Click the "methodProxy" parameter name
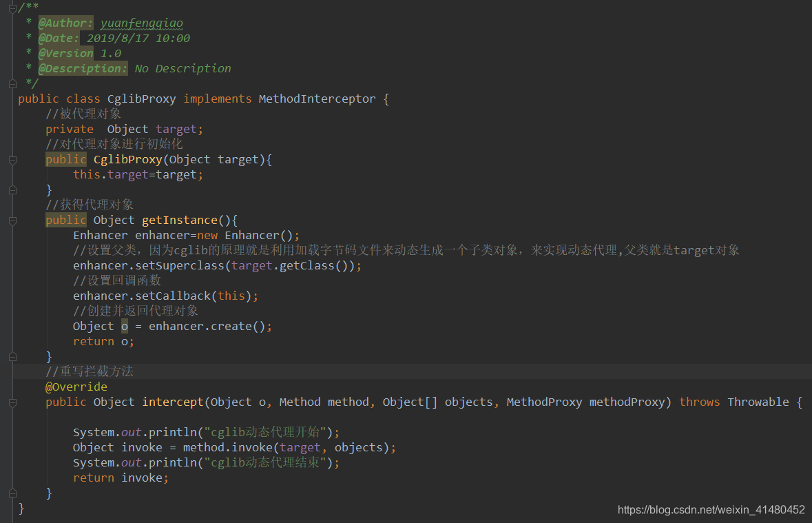The image size is (812, 523). click(627, 402)
